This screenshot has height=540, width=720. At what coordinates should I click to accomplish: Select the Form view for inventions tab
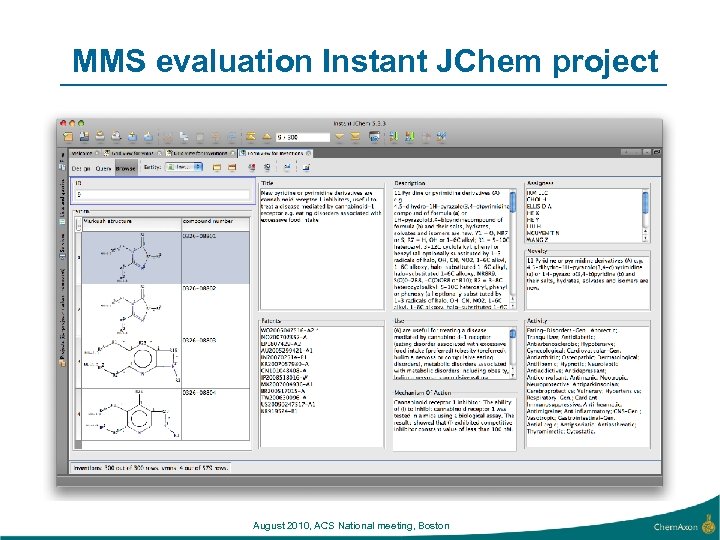[x=275, y=153]
